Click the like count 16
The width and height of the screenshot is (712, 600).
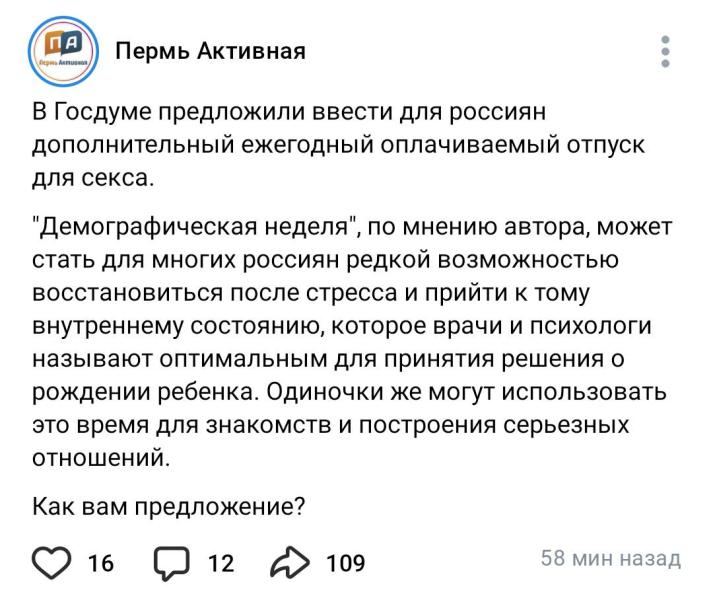101,563
